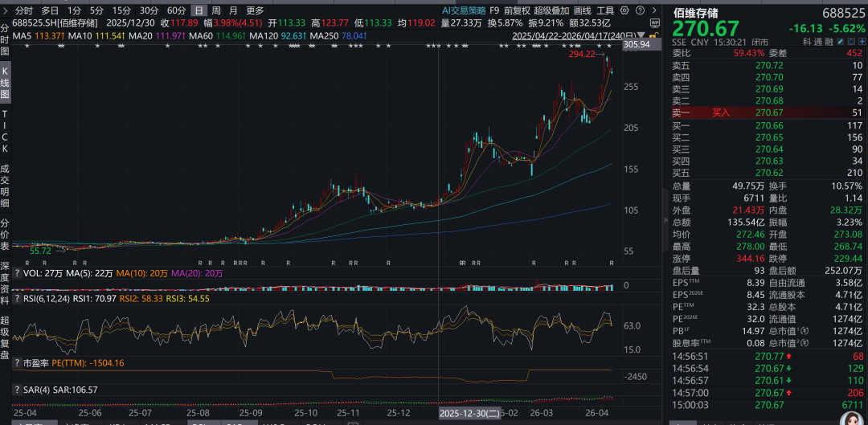Open the 更多 periods dropdown

click(x=255, y=10)
